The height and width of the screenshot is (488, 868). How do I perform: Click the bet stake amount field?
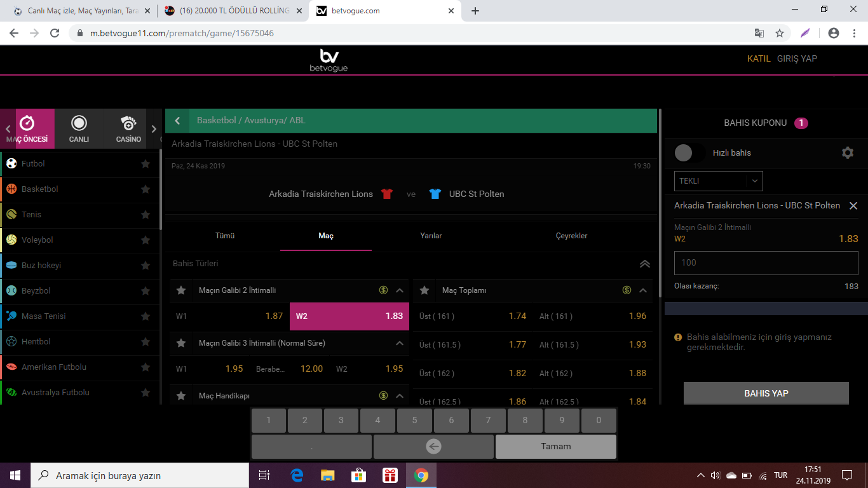coord(766,262)
